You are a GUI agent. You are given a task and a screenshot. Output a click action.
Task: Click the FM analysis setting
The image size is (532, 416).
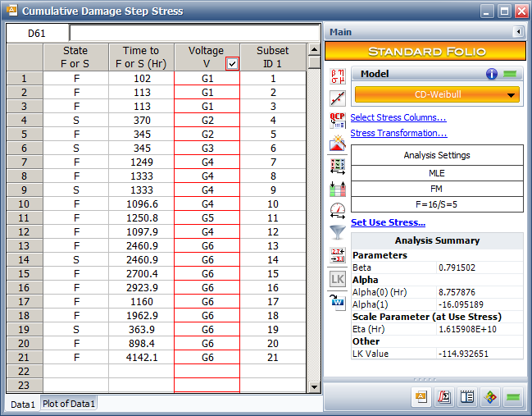[x=436, y=189]
